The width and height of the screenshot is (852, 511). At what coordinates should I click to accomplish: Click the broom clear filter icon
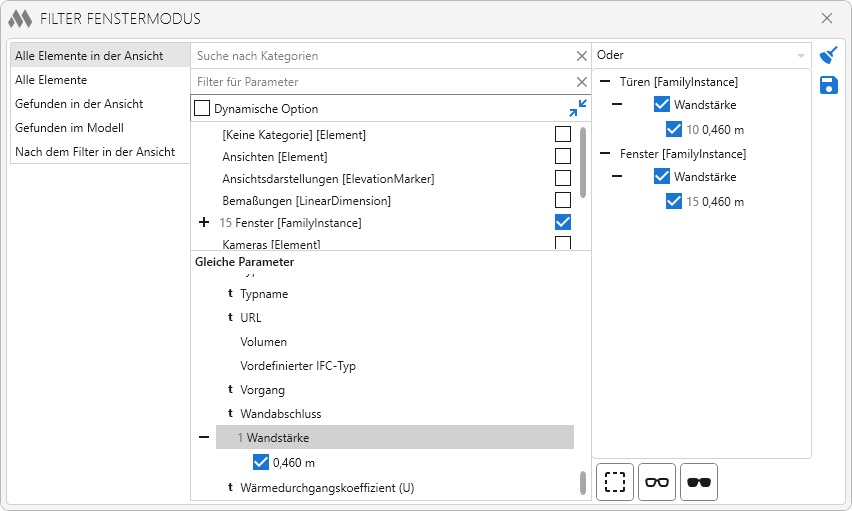[x=828, y=55]
